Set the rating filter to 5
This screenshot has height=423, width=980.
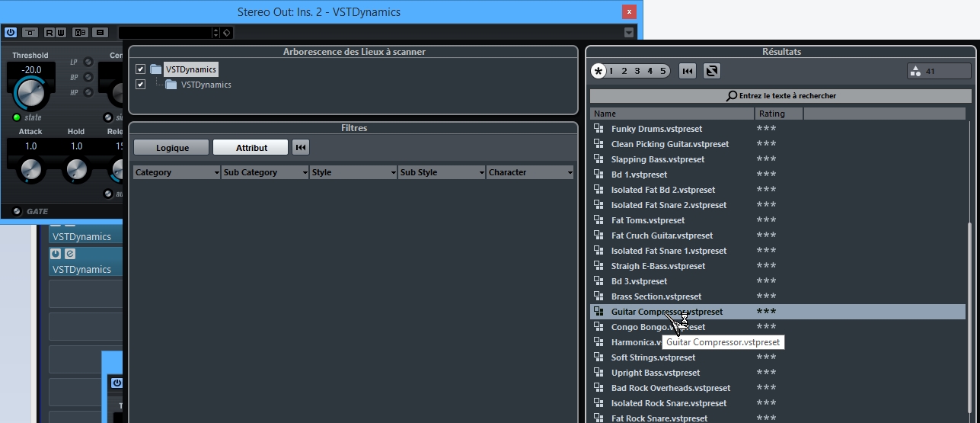tap(662, 71)
